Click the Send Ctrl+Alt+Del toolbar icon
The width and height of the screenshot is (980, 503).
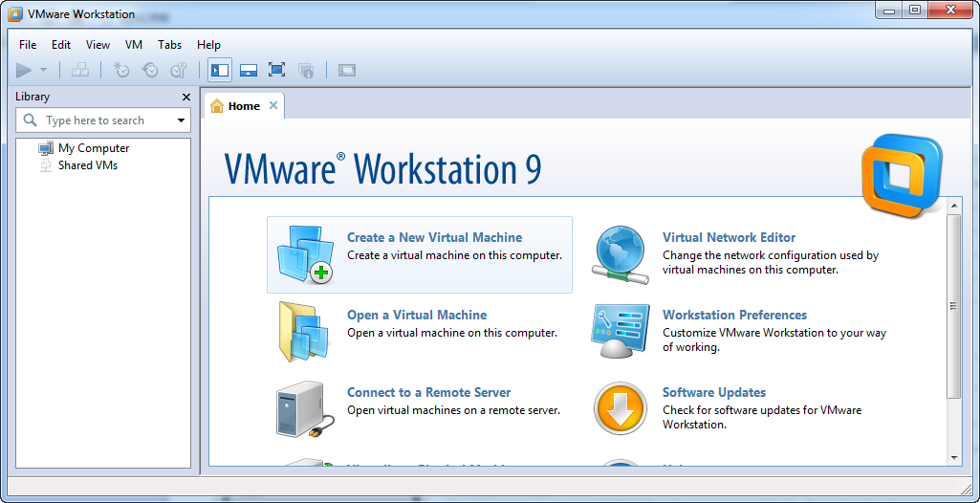pos(80,70)
